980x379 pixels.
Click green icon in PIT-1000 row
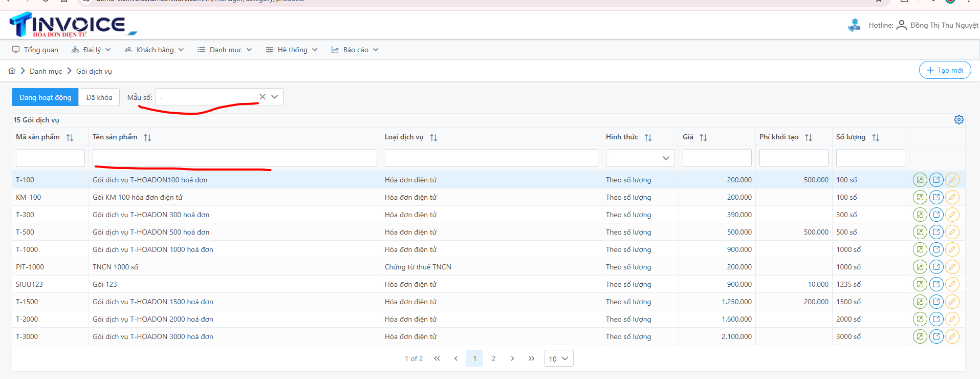[x=920, y=267]
